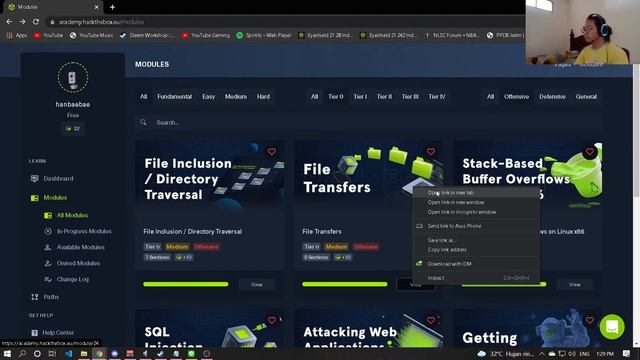Choose Save link as
The width and height of the screenshot is (640, 360).
pos(476,240)
